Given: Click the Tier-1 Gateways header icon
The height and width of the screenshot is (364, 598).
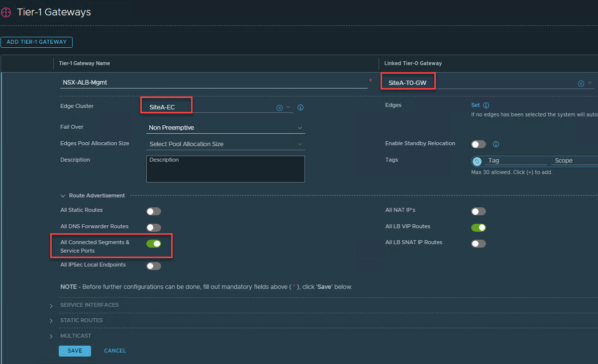Looking at the screenshot, I should click(x=6, y=12).
